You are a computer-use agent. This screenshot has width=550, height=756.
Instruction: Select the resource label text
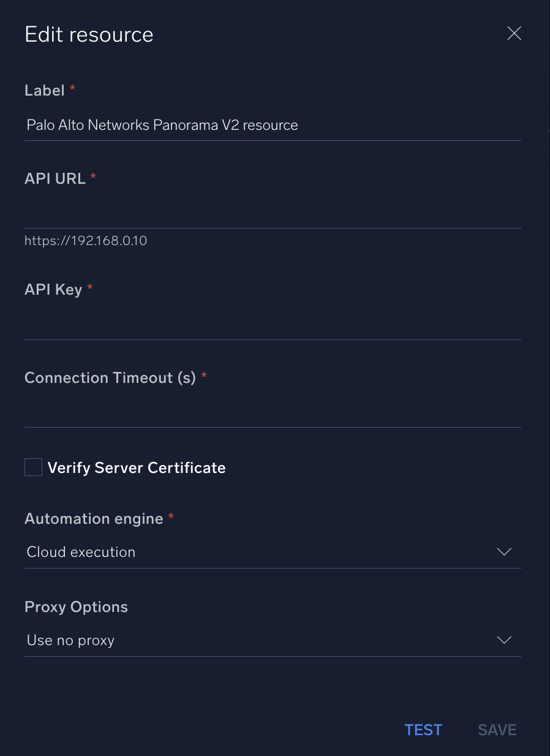(162, 125)
